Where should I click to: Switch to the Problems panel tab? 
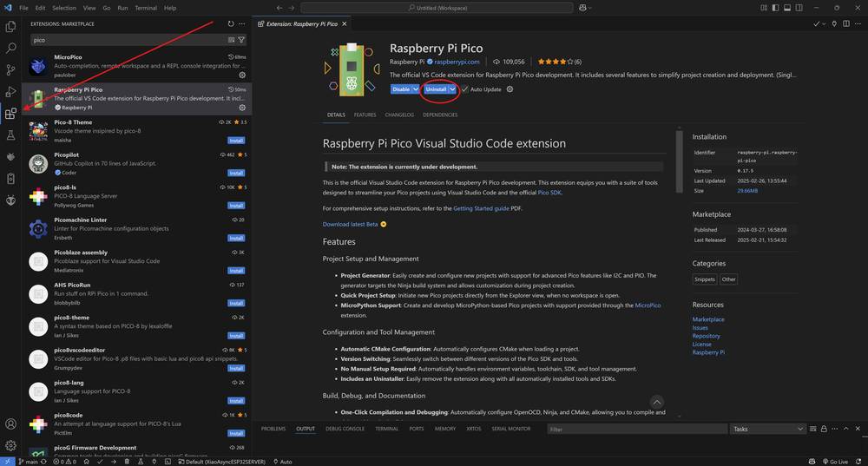pos(273,429)
